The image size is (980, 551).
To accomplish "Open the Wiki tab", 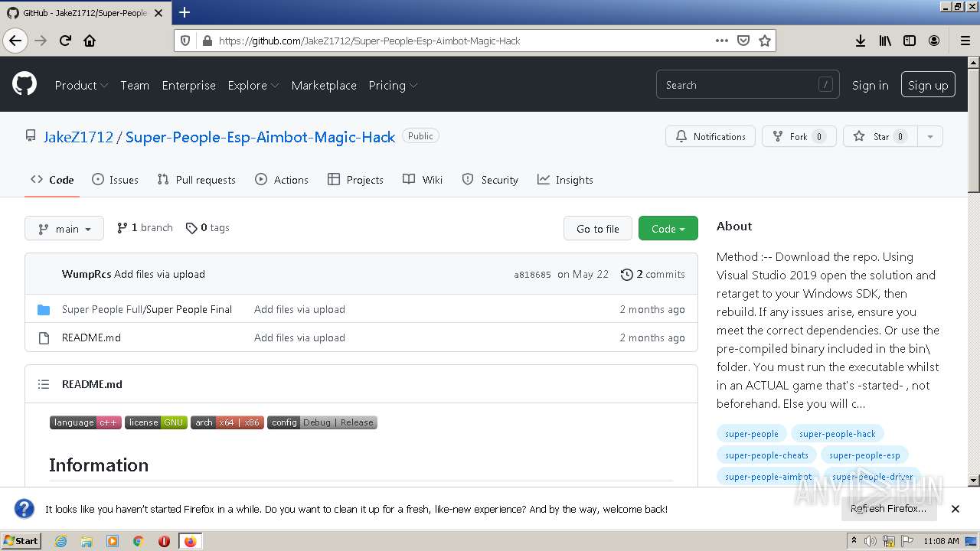I will point(423,180).
